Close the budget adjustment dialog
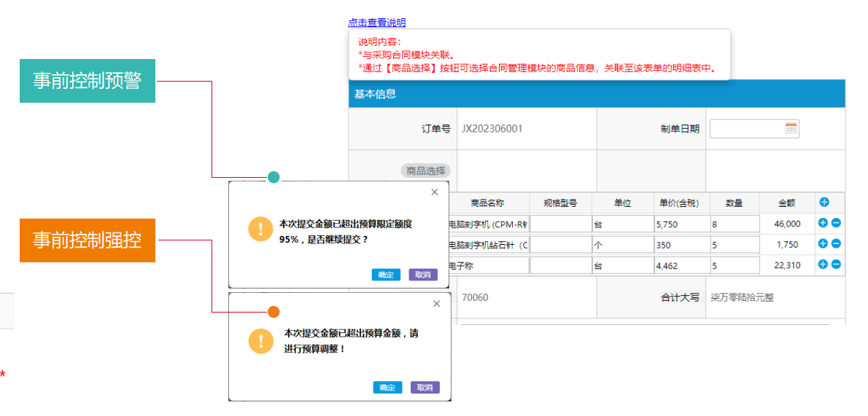This screenshot has width=868, height=416. point(437,304)
